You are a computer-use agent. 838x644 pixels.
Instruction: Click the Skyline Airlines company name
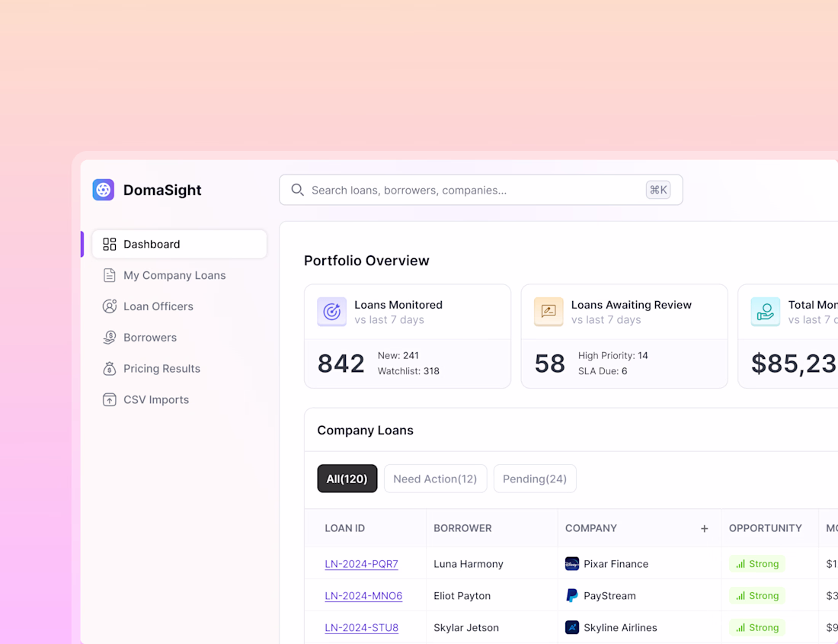coord(620,627)
